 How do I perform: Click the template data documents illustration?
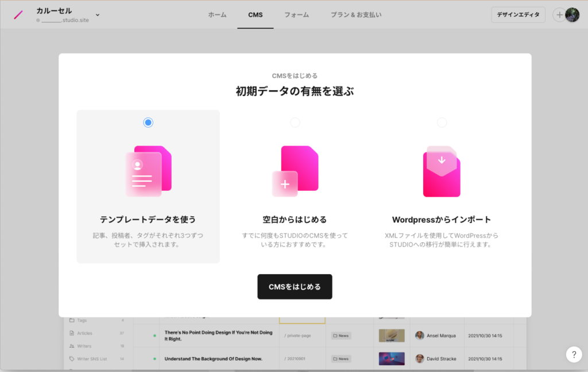coord(149,171)
